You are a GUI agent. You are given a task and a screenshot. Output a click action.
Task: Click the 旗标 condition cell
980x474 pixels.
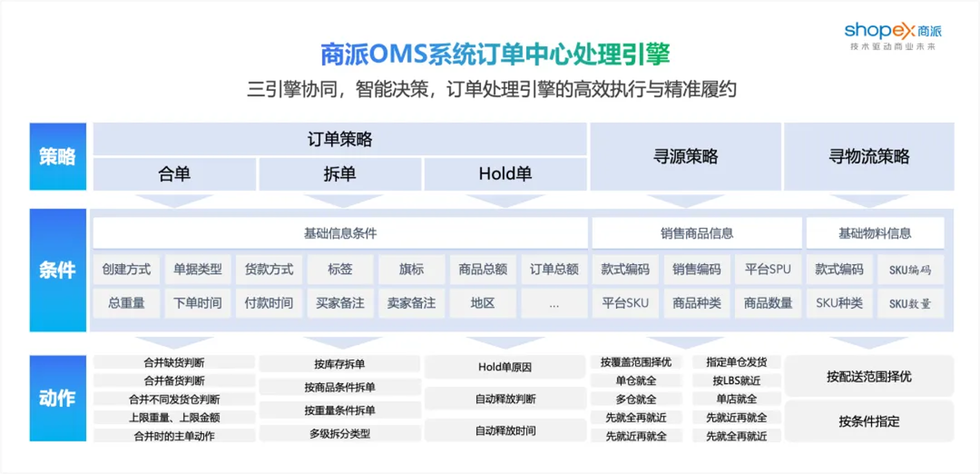click(411, 269)
